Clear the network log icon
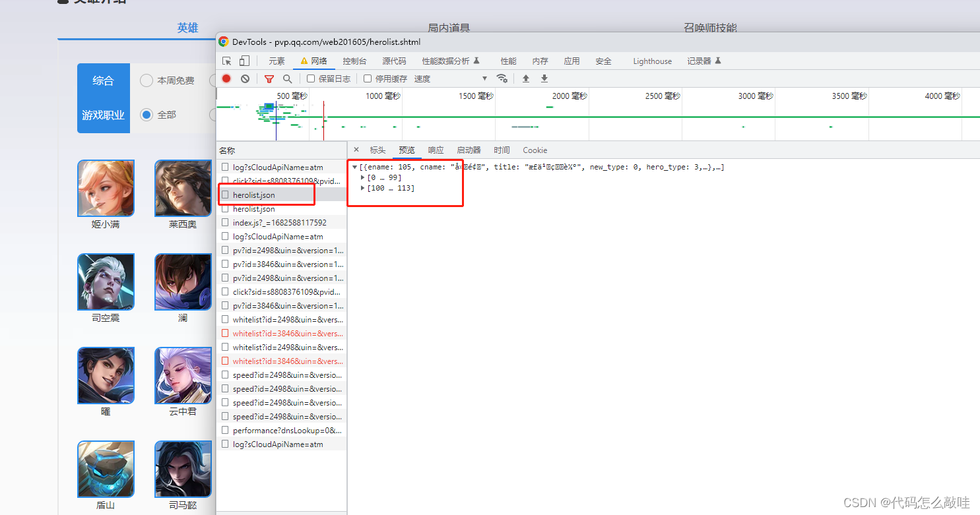 pos(245,78)
